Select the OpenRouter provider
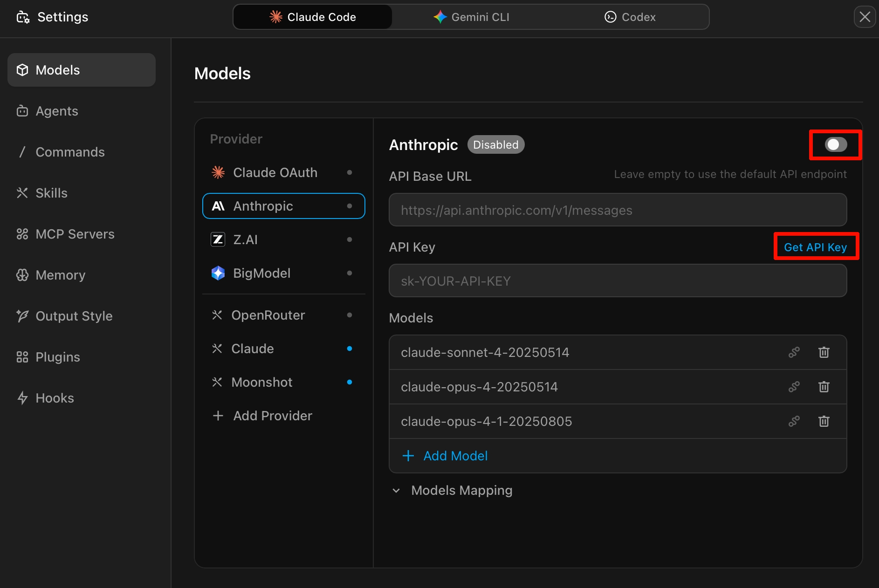Screen dimensions: 879x588 (268, 315)
